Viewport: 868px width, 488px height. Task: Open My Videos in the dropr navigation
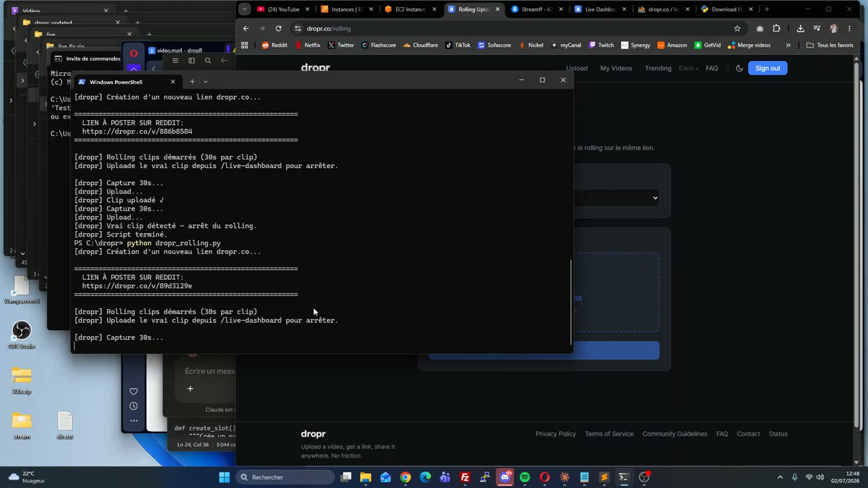pos(616,68)
